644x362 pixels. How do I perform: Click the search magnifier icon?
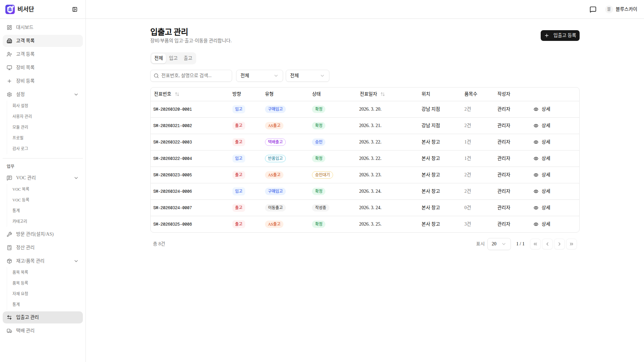[x=156, y=76]
